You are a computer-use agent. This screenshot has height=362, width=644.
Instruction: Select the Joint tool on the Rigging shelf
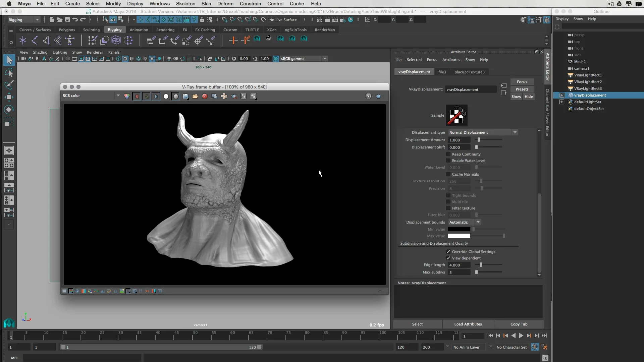(x=22, y=40)
